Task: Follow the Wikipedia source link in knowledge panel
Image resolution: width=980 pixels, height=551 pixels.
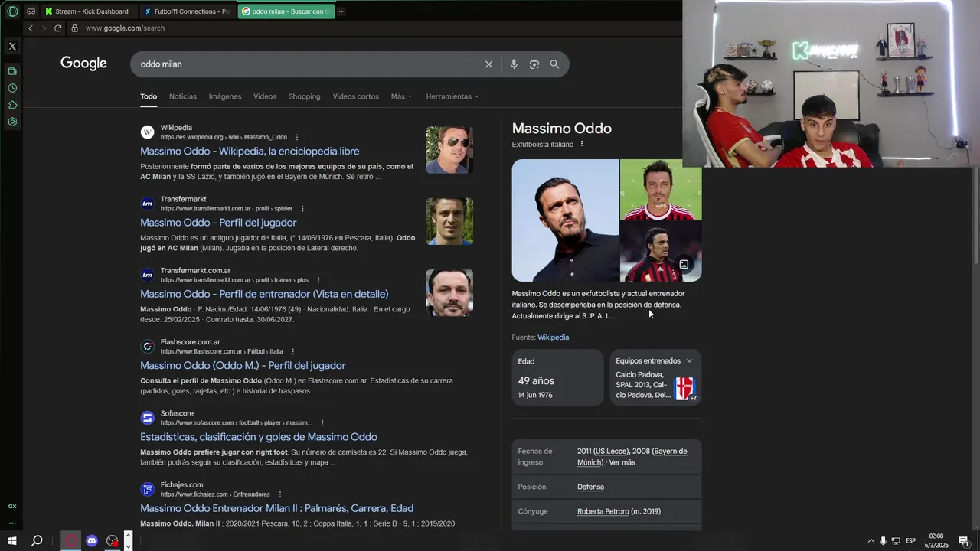Action: pyautogui.click(x=553, y=337)
